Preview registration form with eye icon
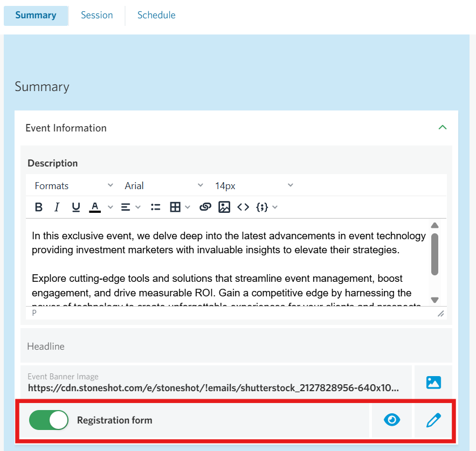The image size is (476, 451). click(392, 420)
